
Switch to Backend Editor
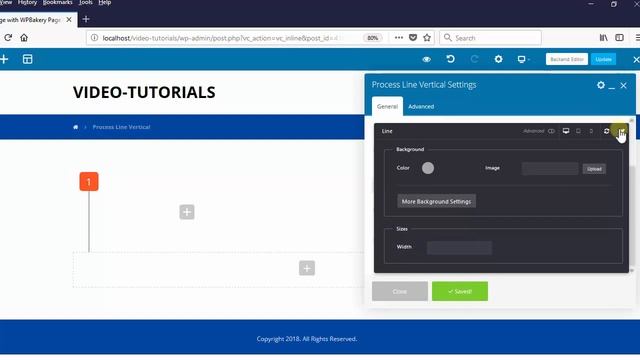[x=567, y=59]
